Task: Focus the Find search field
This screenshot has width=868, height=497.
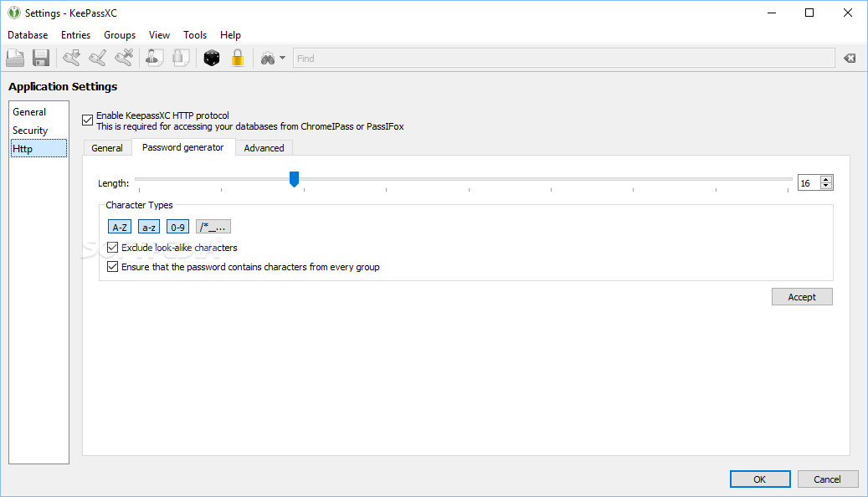Action: (x=563, y=58)
